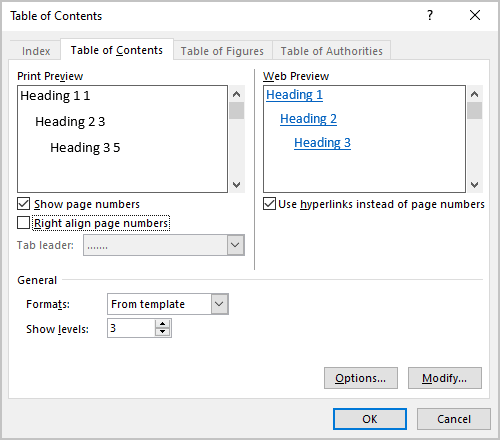Click the Heading 2 link in Web Preview

(308, 119)
